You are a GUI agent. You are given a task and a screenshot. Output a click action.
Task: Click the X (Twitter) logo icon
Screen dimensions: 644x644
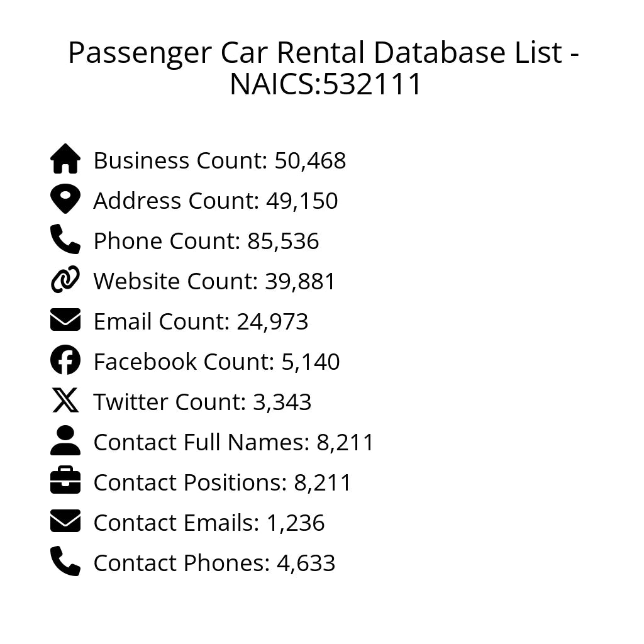coord(65,401)
